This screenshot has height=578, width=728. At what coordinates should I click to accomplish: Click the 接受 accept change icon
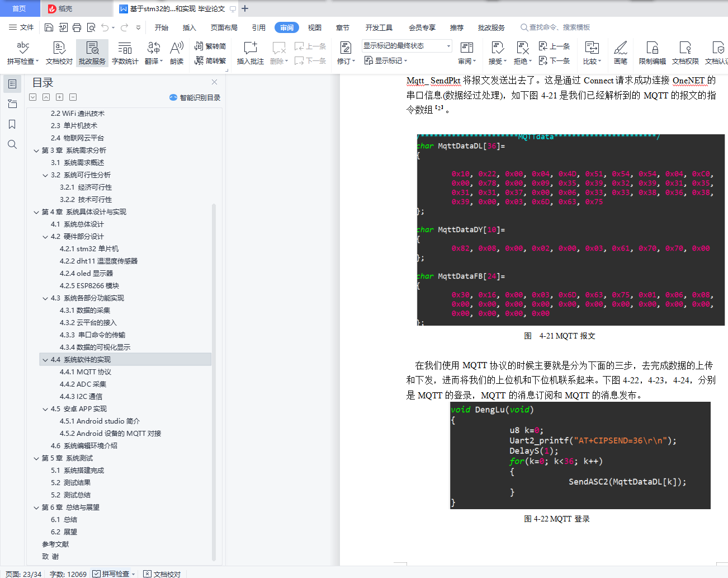[x=497, y=48]
